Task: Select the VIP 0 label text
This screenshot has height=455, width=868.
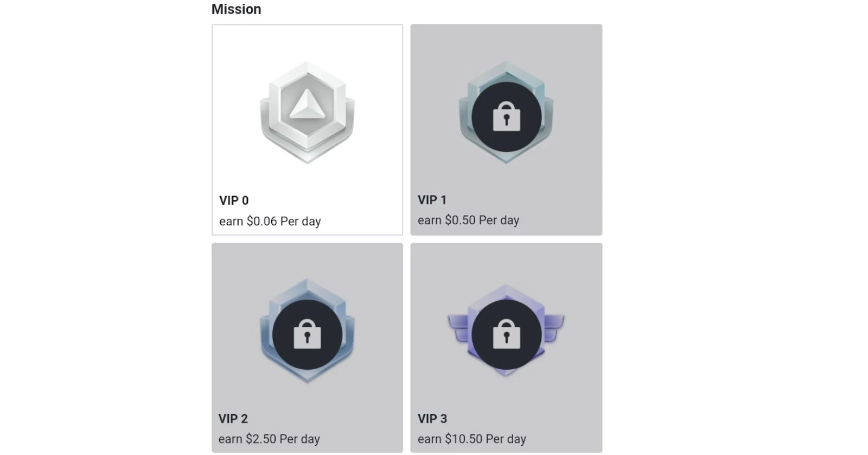Action: (x=234, y=200)
